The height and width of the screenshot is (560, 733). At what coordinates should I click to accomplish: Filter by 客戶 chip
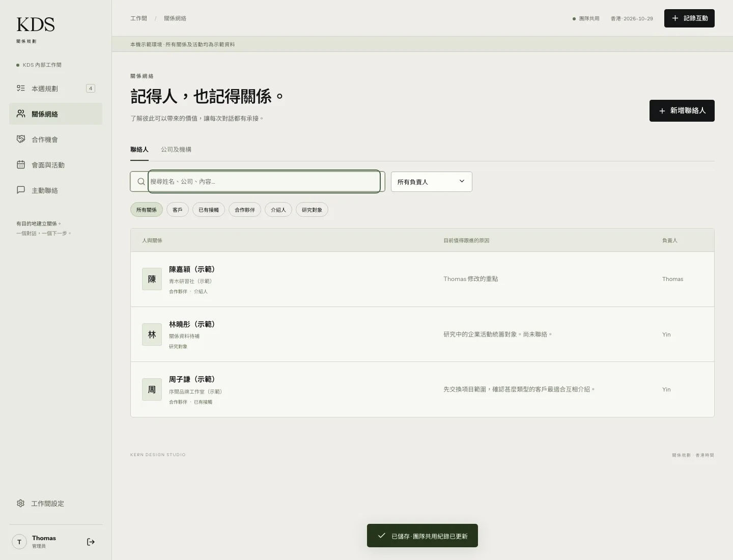coord(178,210)
